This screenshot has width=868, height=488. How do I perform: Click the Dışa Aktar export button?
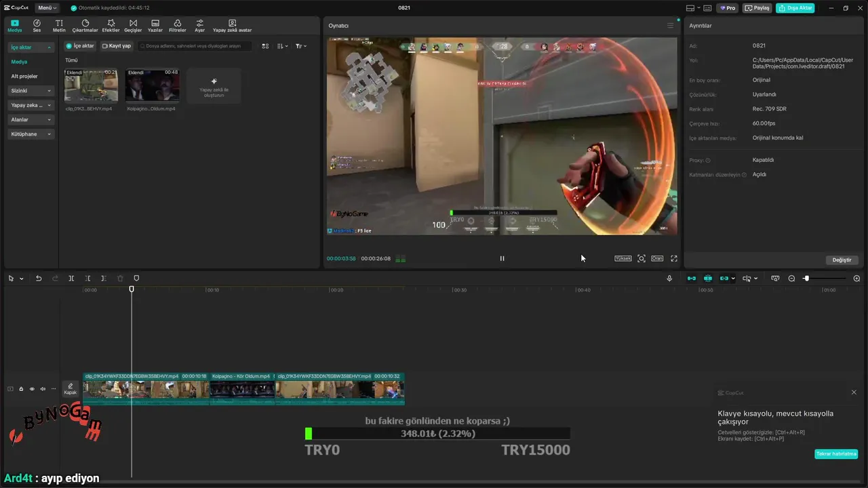point(795,8)
